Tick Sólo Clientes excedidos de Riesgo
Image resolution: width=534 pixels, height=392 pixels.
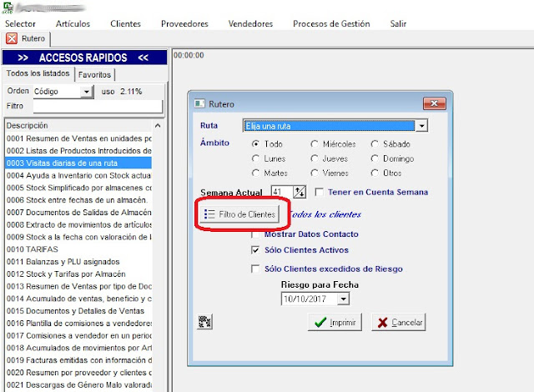point(256,269)
